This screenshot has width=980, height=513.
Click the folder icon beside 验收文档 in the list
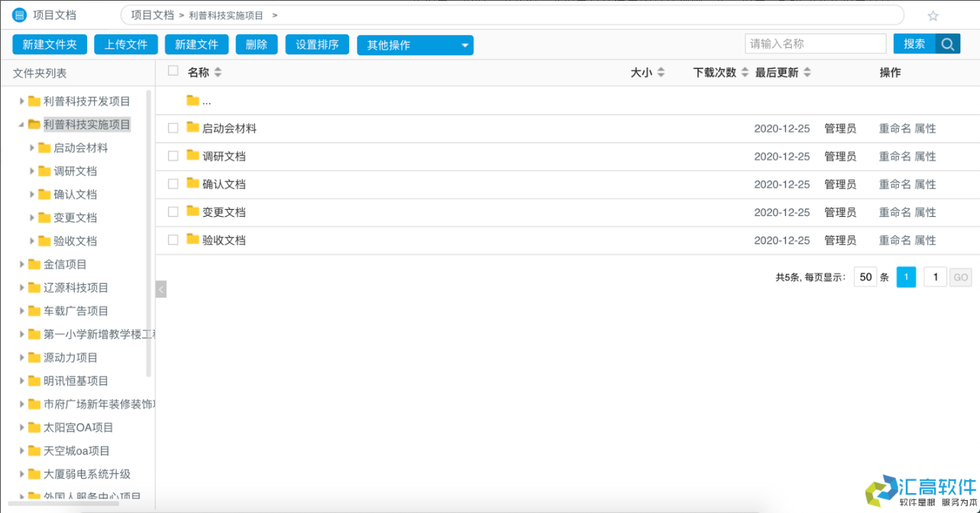pos(193,240)
